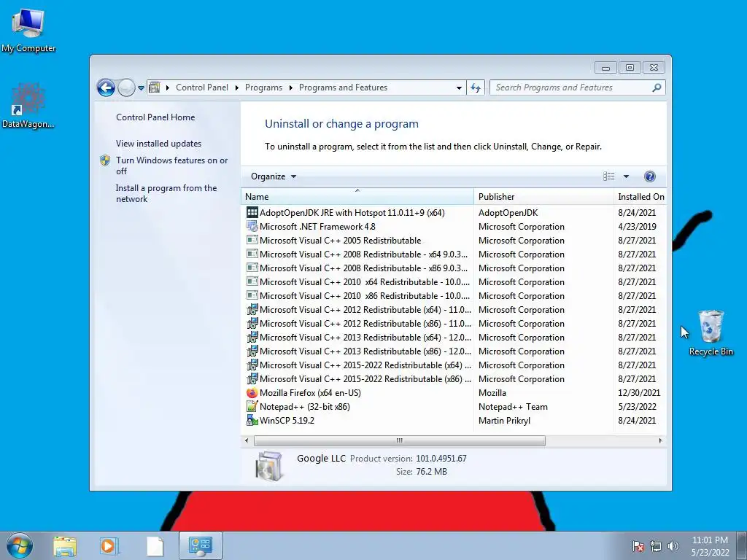Click the network tray icon
The width and height of the screenshot is (747, 560).
pos(656,546)
